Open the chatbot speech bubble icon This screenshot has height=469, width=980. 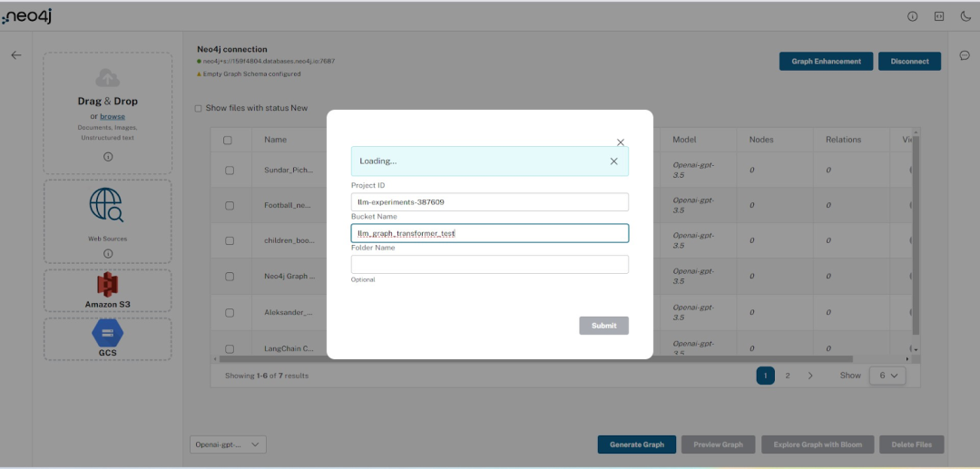pyautogui.click(x=965, y=55)
